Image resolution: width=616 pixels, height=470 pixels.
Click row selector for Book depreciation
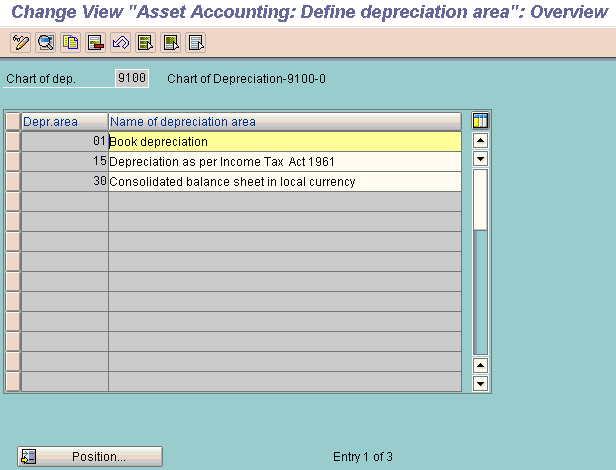(x=13, y=141)
